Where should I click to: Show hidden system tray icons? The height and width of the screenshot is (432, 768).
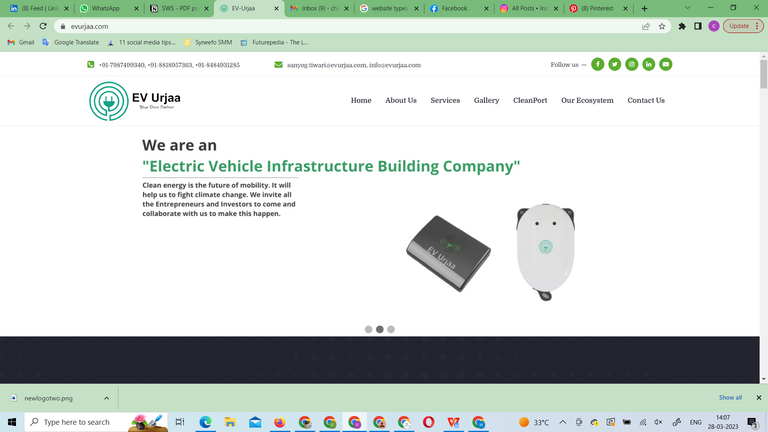pyautogui.click(x=563, y=422)
